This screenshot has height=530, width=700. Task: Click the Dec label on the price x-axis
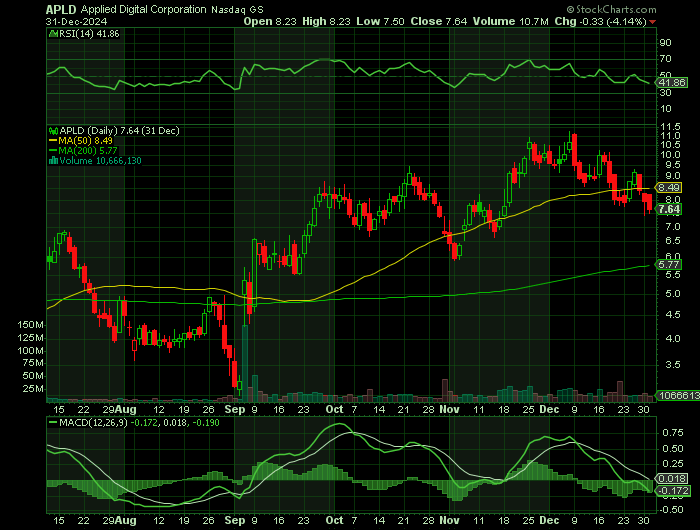pyautogui.click(x=549, y=409)
